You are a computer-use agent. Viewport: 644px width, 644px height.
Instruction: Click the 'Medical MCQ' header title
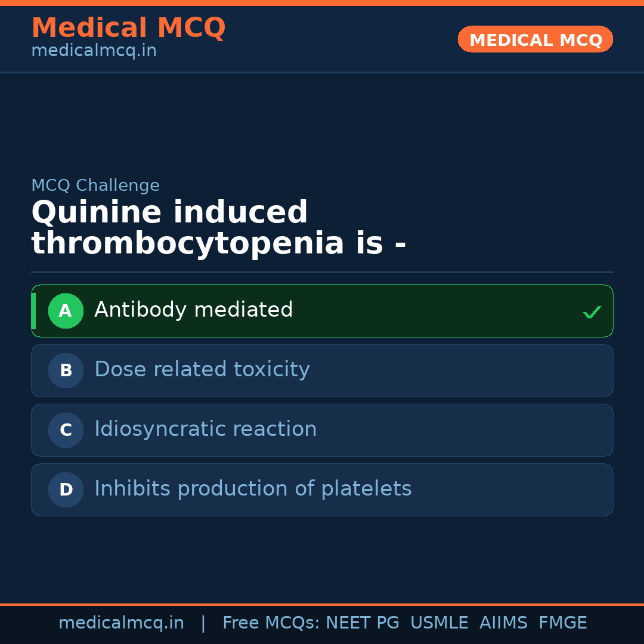(128, 28)
